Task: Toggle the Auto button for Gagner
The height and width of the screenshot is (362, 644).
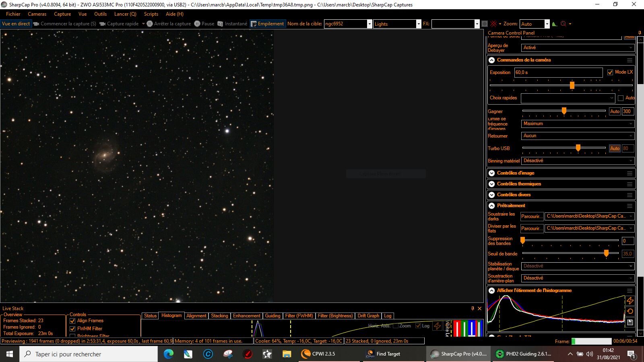Action: pyautogui.click(x=615, y=111)
